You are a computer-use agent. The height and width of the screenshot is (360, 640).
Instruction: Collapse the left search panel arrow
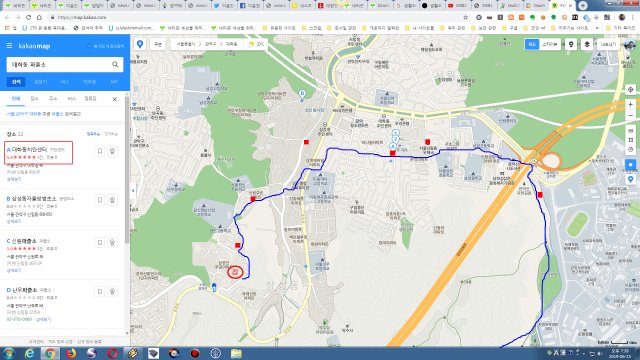point(133,191)
